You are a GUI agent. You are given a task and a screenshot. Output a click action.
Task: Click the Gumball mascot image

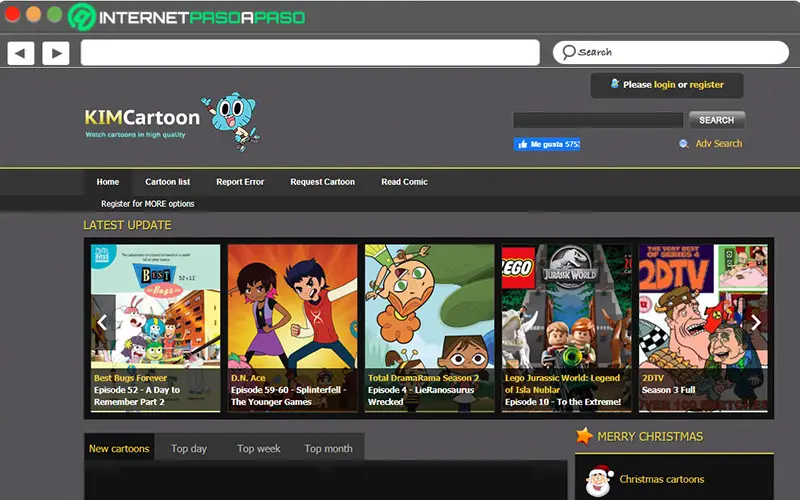click(x=232, y=121)
